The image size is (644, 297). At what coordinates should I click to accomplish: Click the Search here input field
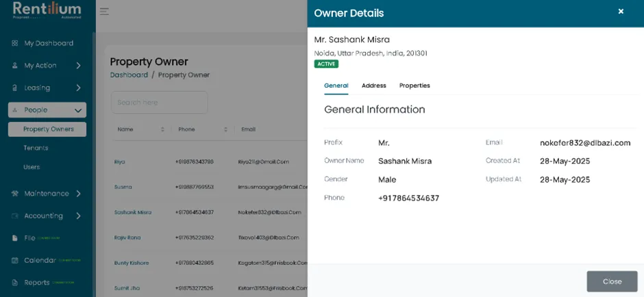coord(160,103)
